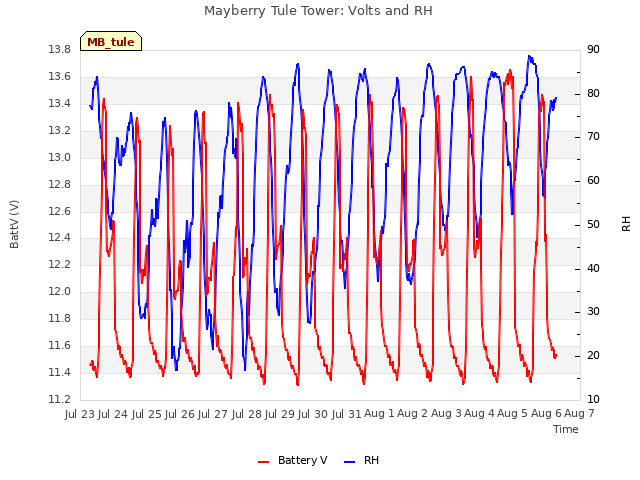Click the 12.2 left axis value
This screenshot has height=480, width=640.
(x=60, y=264)
